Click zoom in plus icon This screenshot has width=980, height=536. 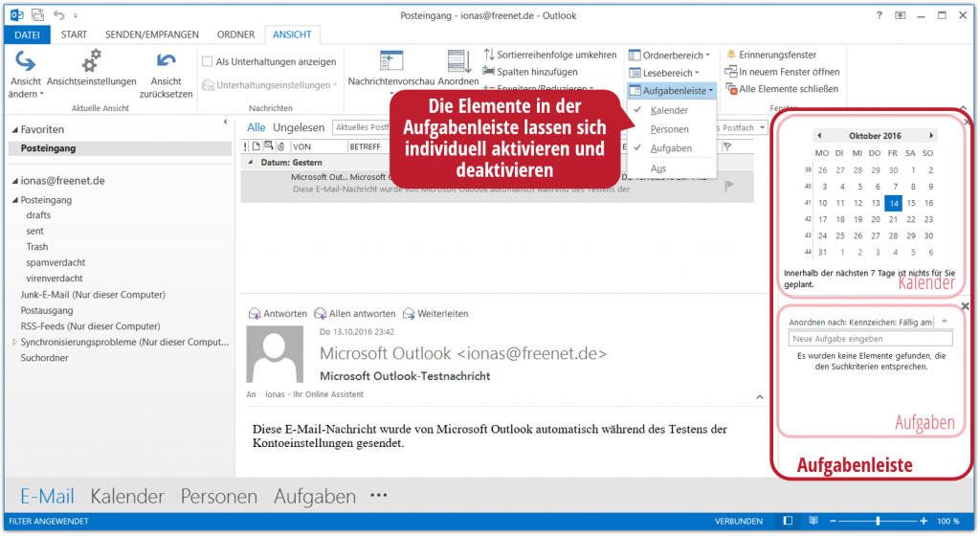924,521
